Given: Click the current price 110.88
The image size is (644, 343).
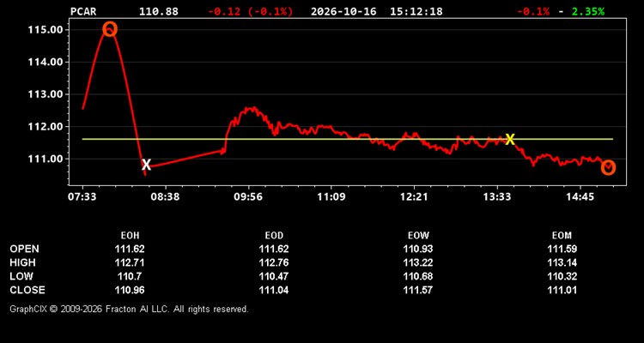Looking at the screenshot, I should coord(159,11).
